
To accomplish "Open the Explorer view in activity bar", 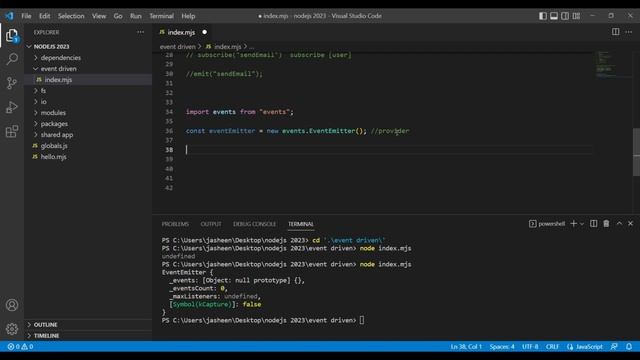I will [x=12, y=36].
